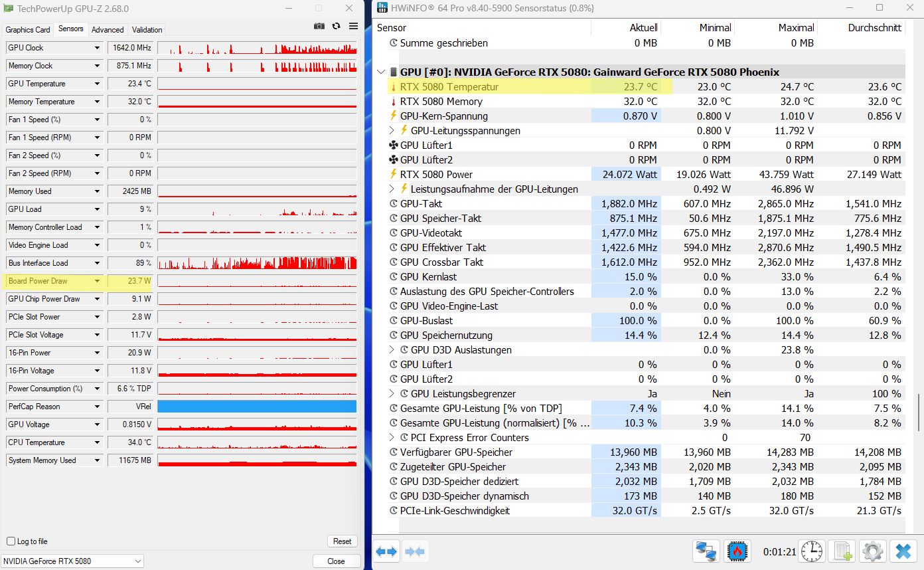This screenshot has height=570, width=924.
Task: Click the Reset button in GPU-Z
Action: point(343,541)
